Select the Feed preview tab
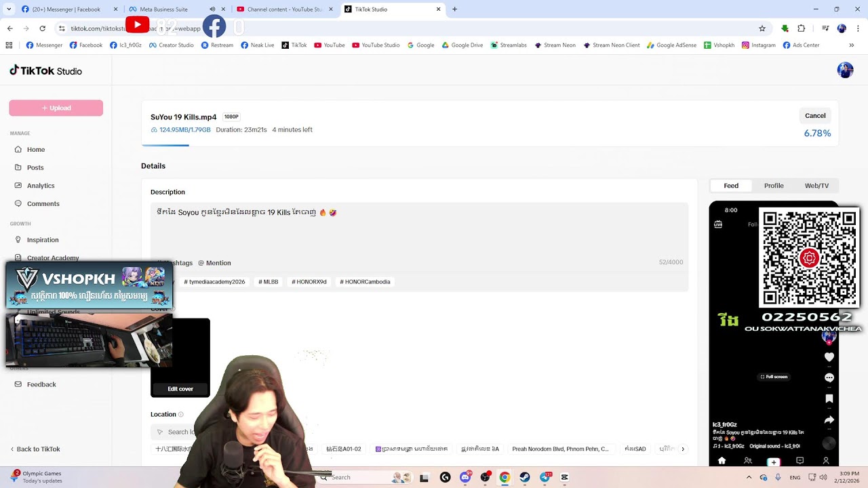The image size is (868, 488). click(x=731, y=186)
